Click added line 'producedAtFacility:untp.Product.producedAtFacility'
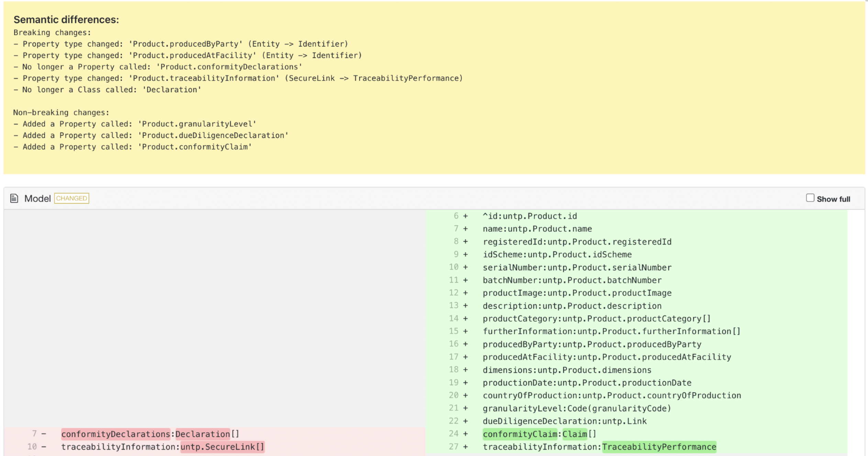Image resolution: width=868 pixels, height=456 pixels. coord(607,357)
